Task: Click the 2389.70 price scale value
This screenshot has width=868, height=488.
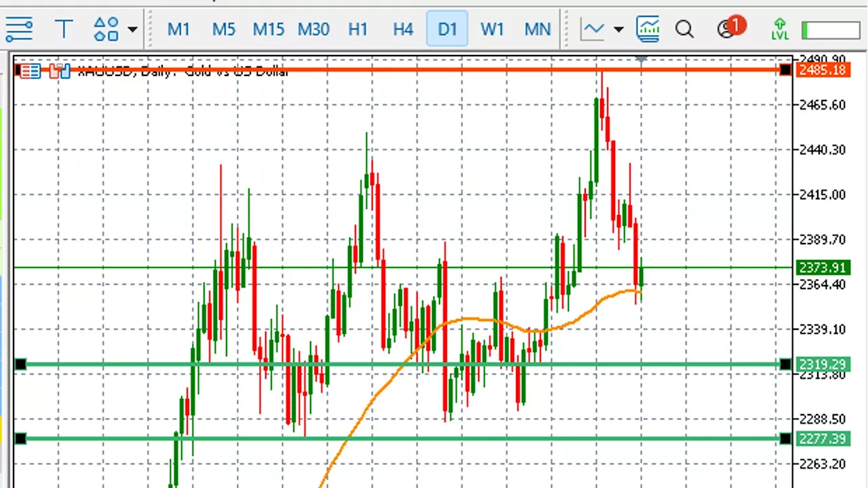Action: coord(823,240)
